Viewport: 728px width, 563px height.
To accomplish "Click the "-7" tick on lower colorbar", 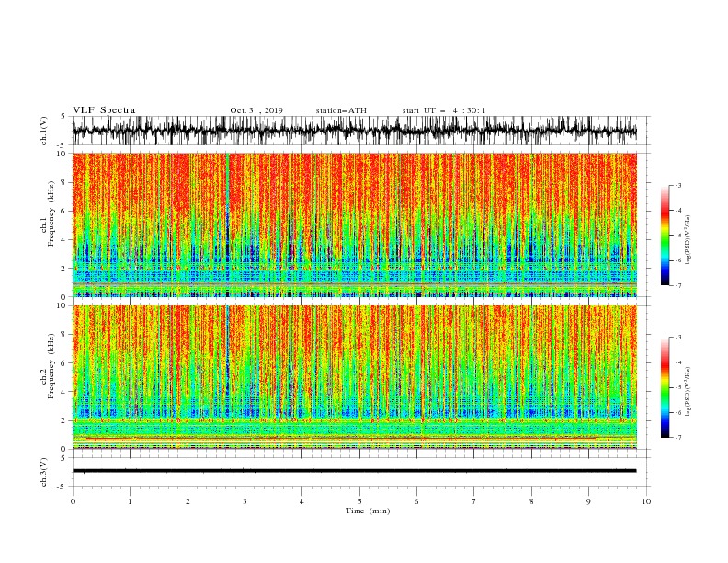I will (x=677, y=438).
